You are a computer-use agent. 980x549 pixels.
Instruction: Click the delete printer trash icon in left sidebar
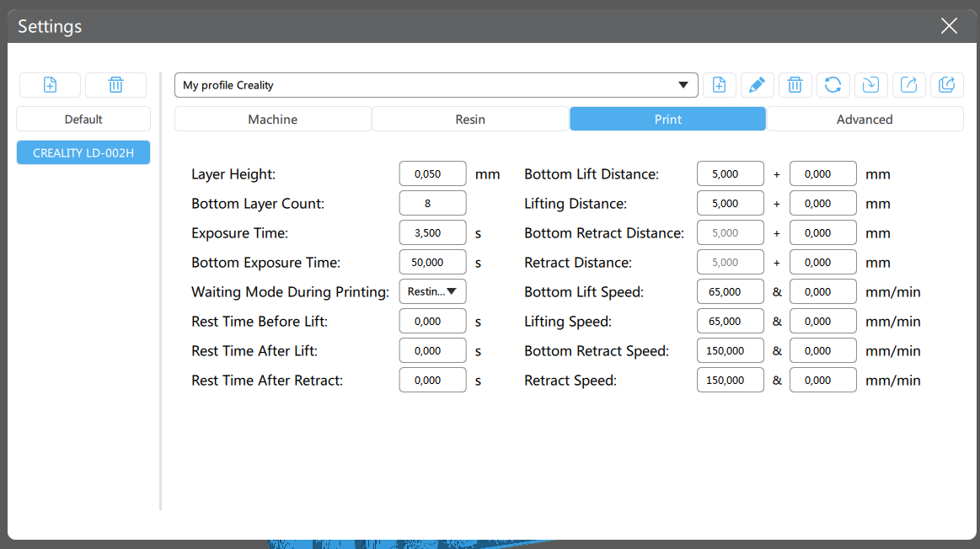tap(115, 85)
